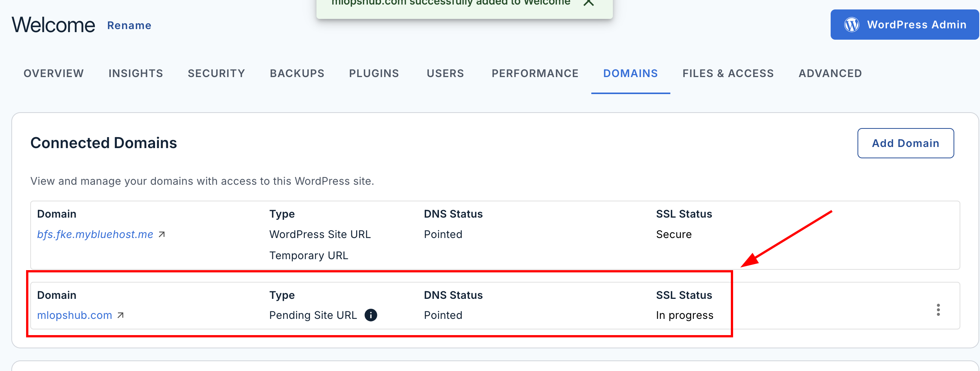Go to Files & Access tab
This screenshot has width=980, height=371.
point(728,73)
